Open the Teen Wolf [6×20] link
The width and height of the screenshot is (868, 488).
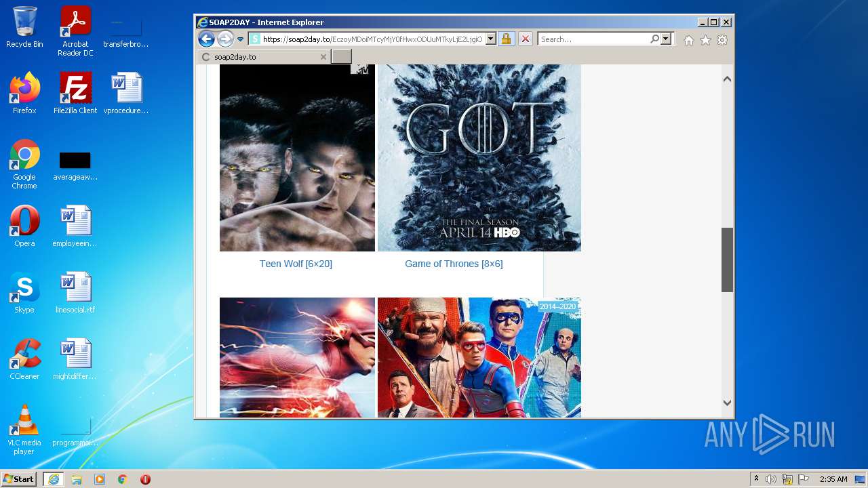point(296,264)
